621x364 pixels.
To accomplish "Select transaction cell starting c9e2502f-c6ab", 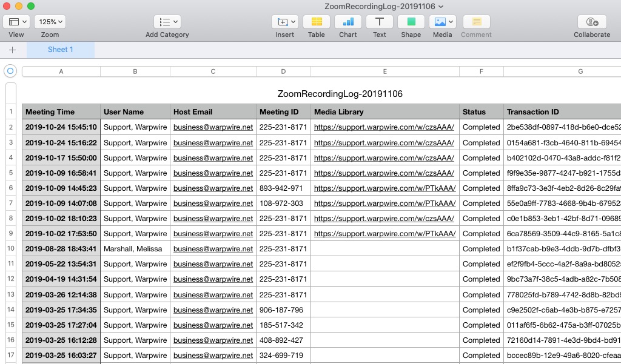I will click(562, 310).
